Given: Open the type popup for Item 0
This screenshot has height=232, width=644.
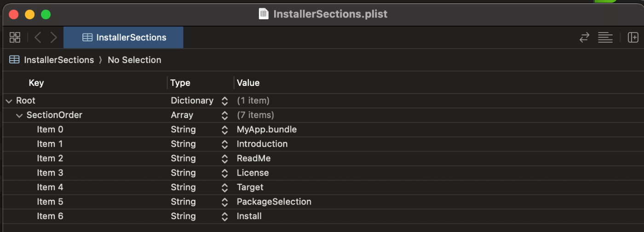Looking at the screenshot, I should tap(224, 130).
